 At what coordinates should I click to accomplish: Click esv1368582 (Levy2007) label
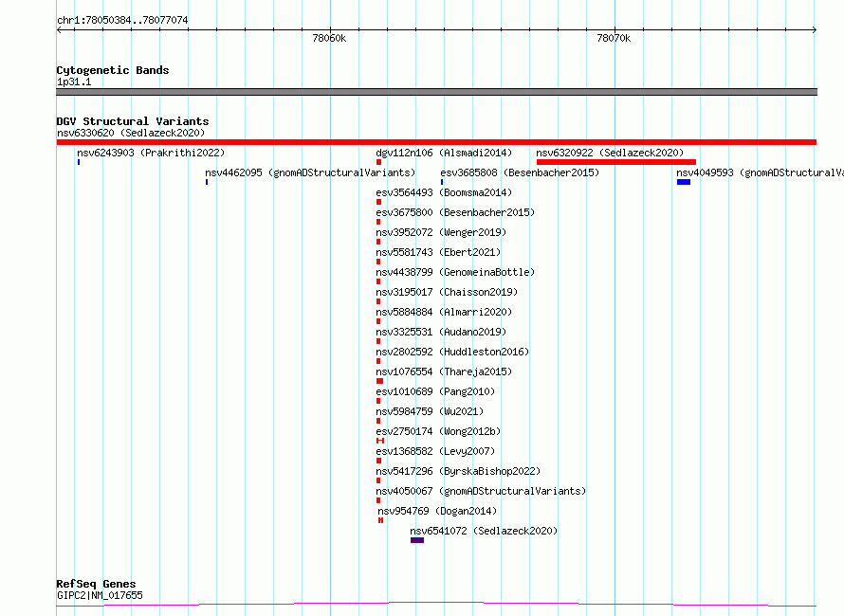click(435, 451)
